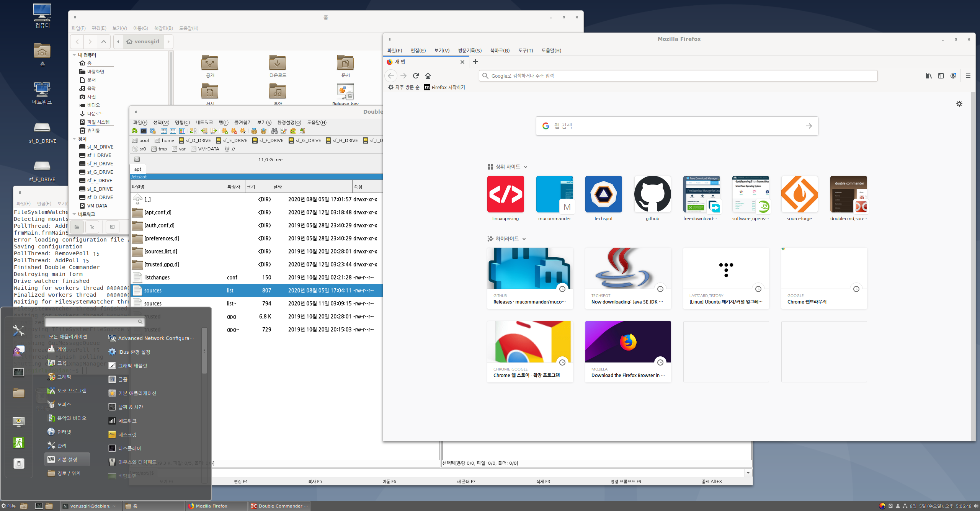Click the 새 폴더 F7 button

click(x=466, y=482)
